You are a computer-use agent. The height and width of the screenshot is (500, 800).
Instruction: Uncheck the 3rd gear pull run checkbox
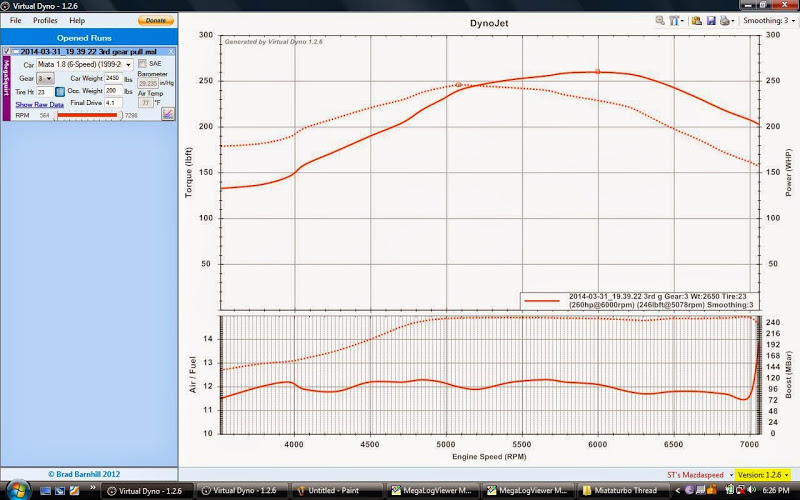tap(7, 51)
